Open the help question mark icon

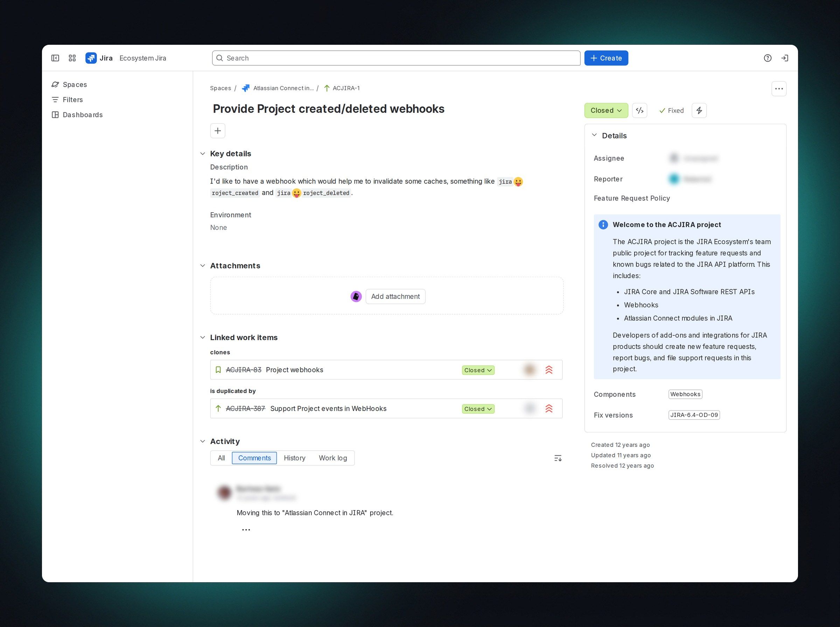click(x=768, y=58)
